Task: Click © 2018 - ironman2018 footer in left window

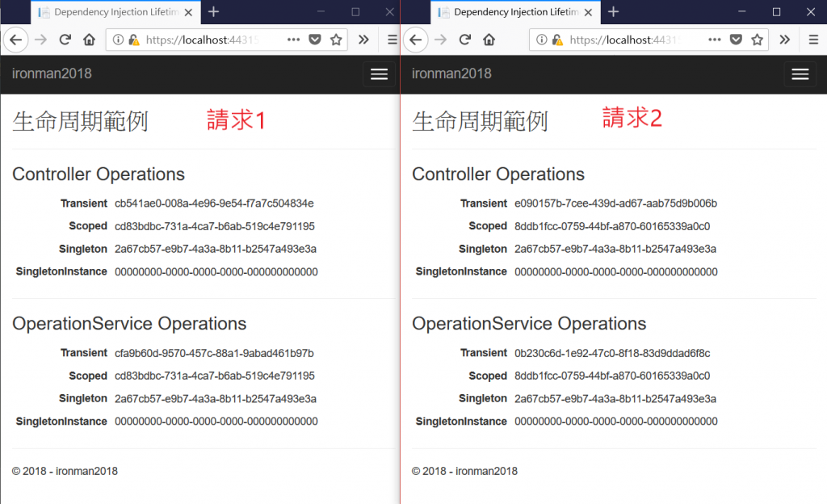Action: pyautogui.click(x=65, y=471)
